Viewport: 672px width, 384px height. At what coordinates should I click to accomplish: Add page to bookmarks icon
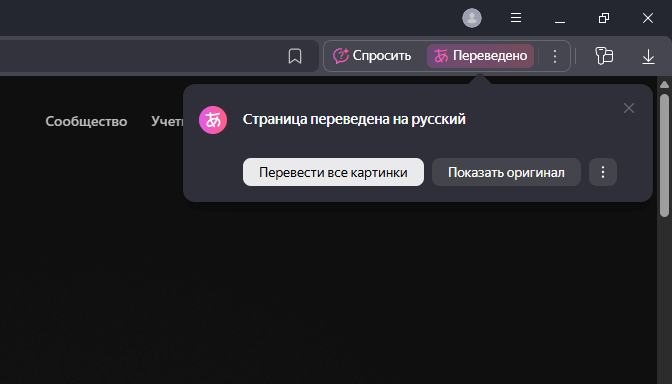tap(295, 56)
